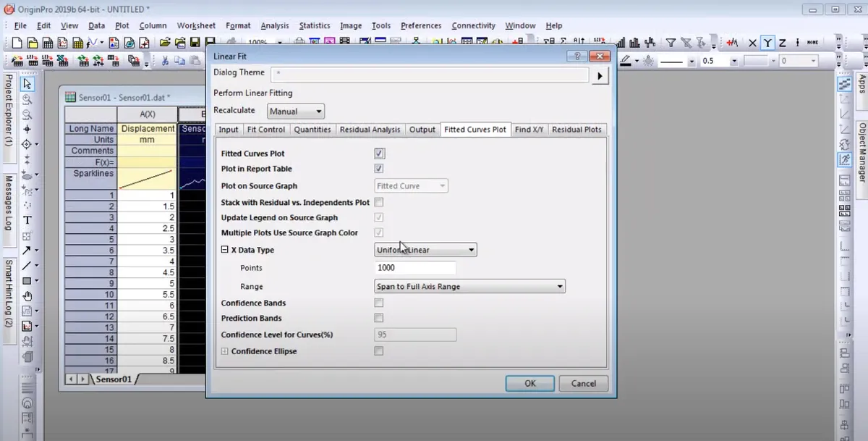This screenshot has height=441, width=868.
Task: Expand the Confidence Ellipse section
Action: [x=225, y=351]
